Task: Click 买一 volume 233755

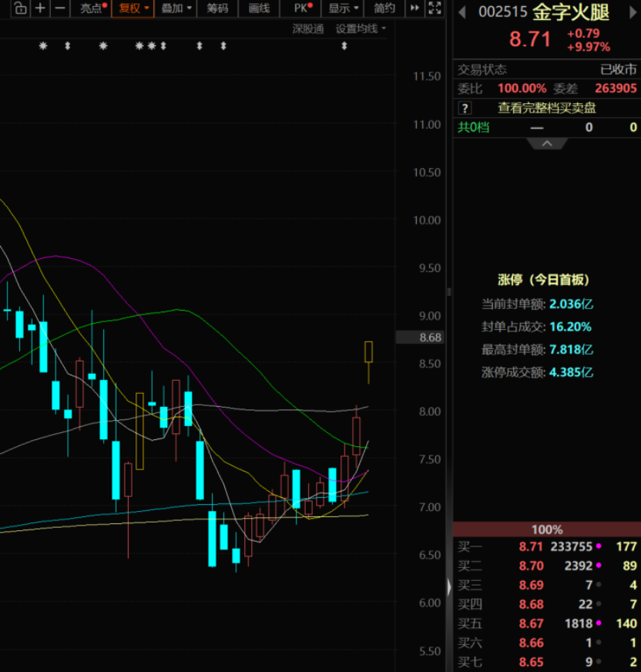Action: [x=571, y=547]
